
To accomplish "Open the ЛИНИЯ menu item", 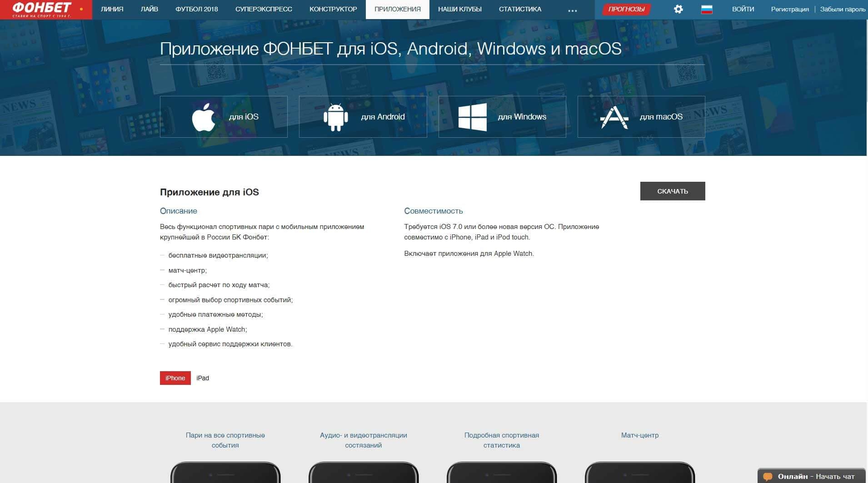I will (x=112, y=9).
